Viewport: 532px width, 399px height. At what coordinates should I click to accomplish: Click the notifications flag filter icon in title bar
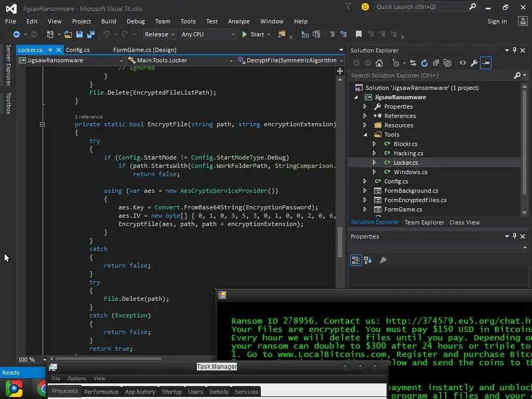click(349, 6)
